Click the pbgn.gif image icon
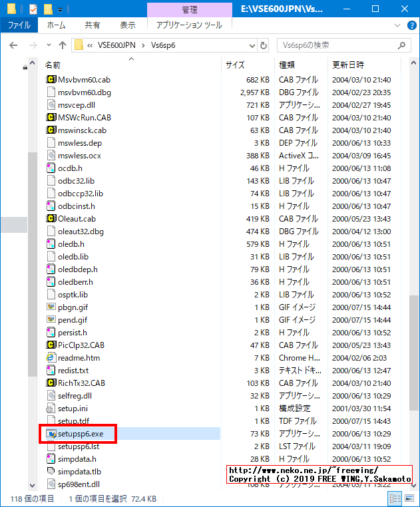The height and width of the screenshot is (507, 420). pyautogui.click(x=51, y=307)
